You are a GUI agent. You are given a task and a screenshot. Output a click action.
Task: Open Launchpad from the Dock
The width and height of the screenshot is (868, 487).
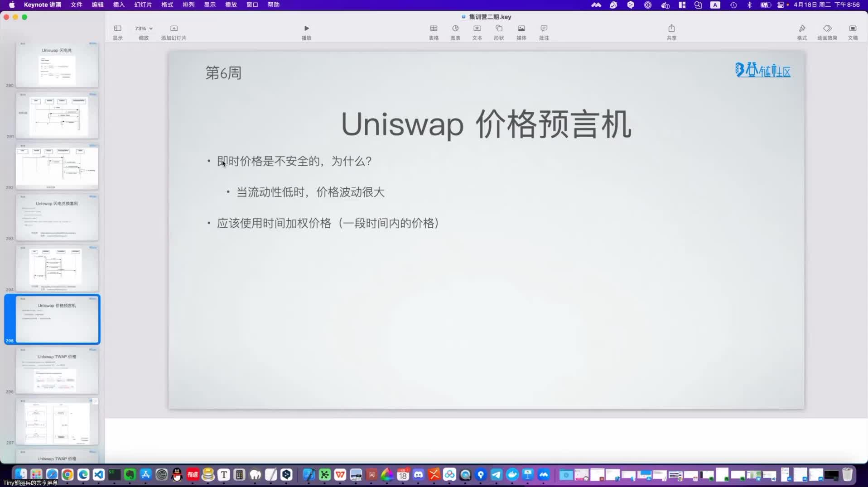36,474
